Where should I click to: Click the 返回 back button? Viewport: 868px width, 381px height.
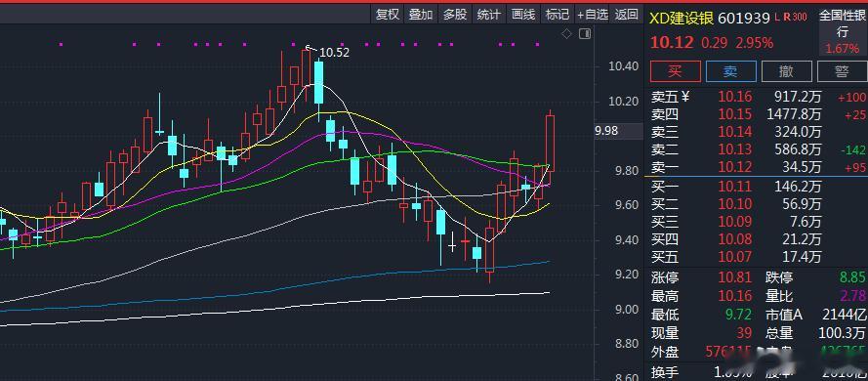(627, 15)
